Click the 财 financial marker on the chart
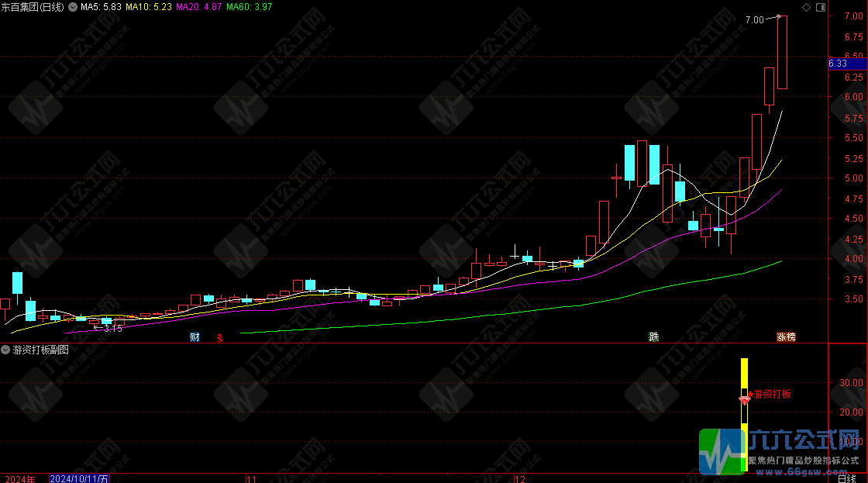 (x=195, y=337)
